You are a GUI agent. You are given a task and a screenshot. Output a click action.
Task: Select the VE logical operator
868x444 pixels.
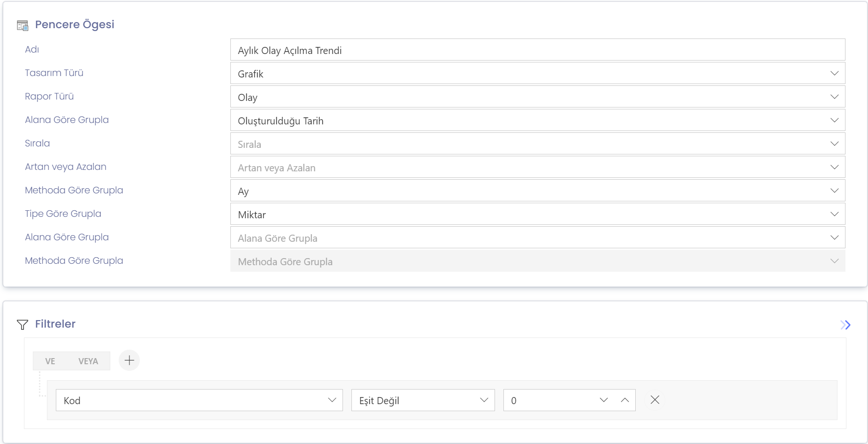(x=50, y=361)
